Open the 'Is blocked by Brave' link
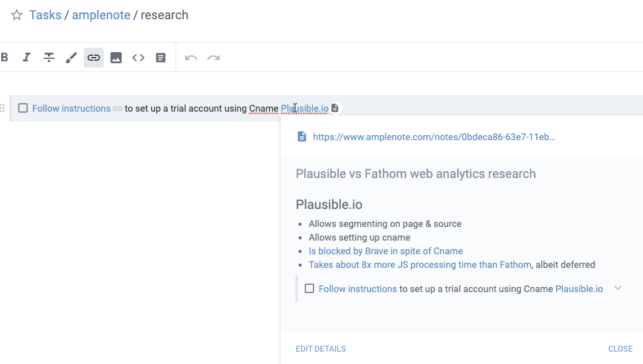Viewport: 643px width, 364px height. click(386, 251)
